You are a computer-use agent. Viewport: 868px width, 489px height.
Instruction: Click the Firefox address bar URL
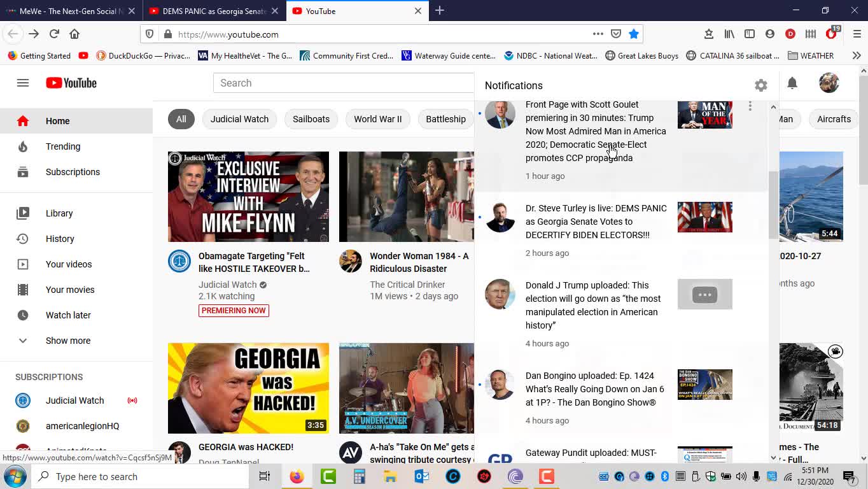tap(228, 34)
